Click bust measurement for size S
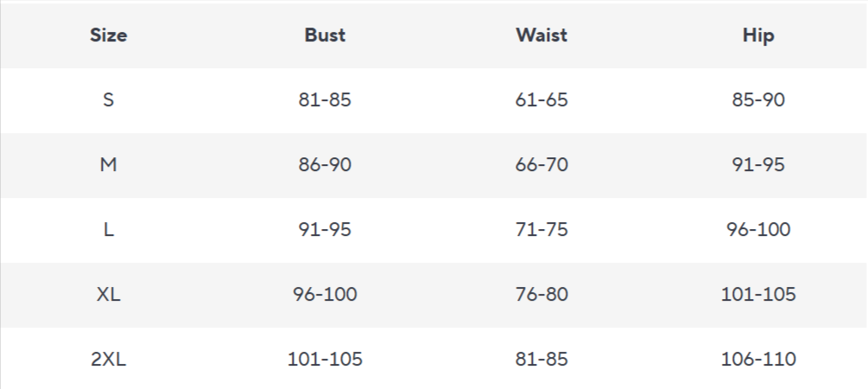 [x=325, y=100]
